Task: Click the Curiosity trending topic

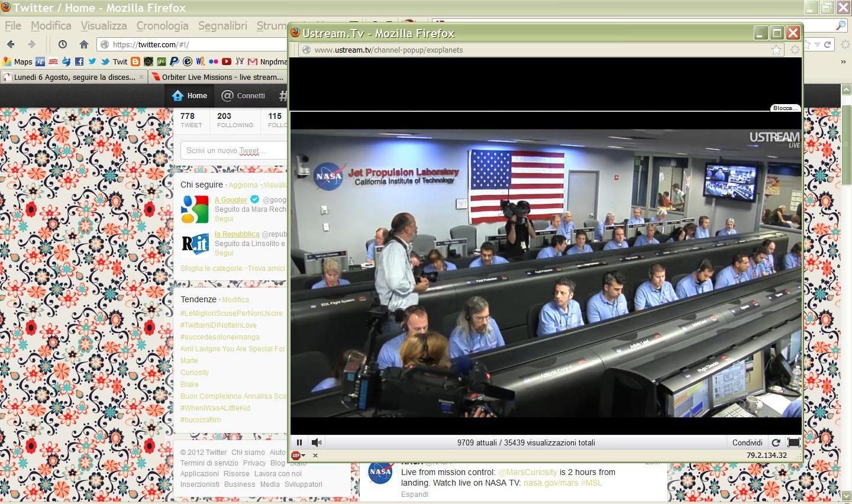Action: click(195, 373)
